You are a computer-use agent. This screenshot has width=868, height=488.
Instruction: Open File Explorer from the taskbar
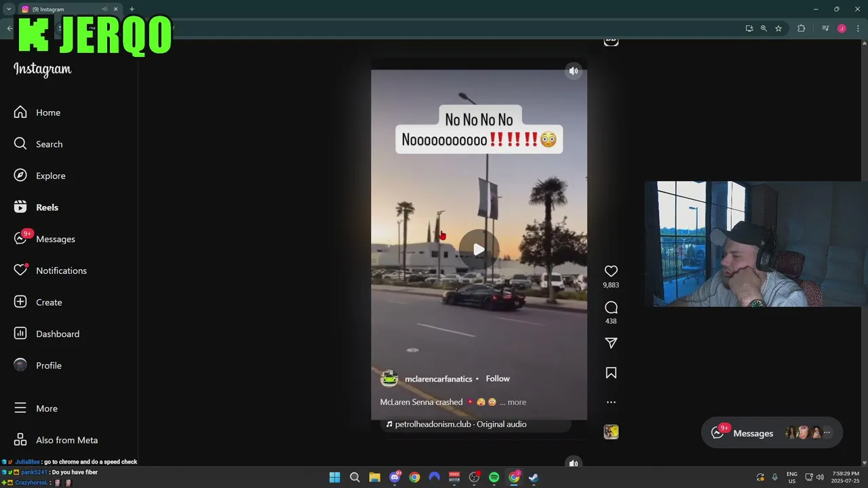tap(374, 477)
